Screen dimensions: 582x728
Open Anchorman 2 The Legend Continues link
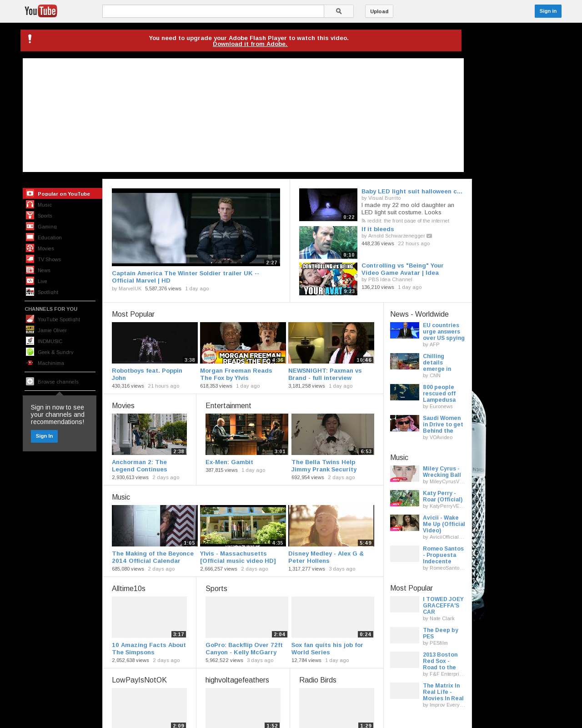pos(140,465)
